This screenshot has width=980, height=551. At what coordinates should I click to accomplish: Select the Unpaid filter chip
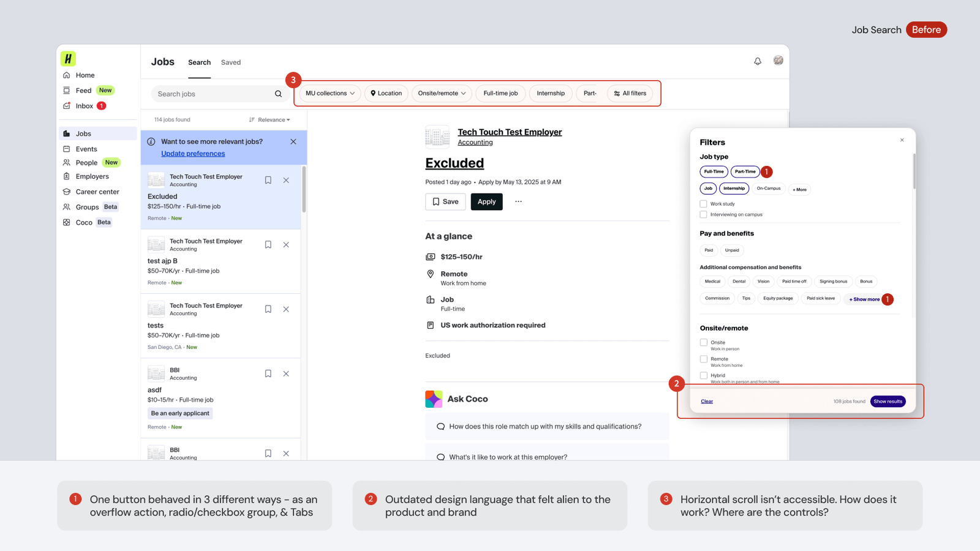732,250
